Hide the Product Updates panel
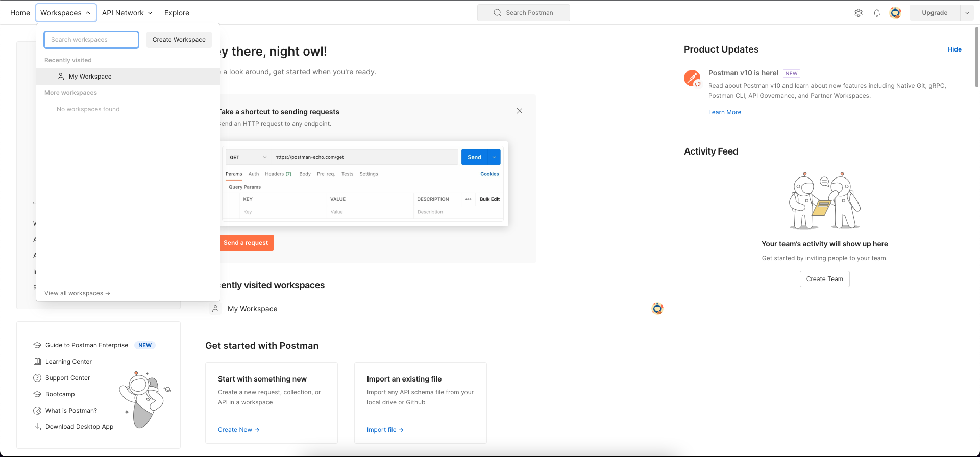 coord(954,49)
